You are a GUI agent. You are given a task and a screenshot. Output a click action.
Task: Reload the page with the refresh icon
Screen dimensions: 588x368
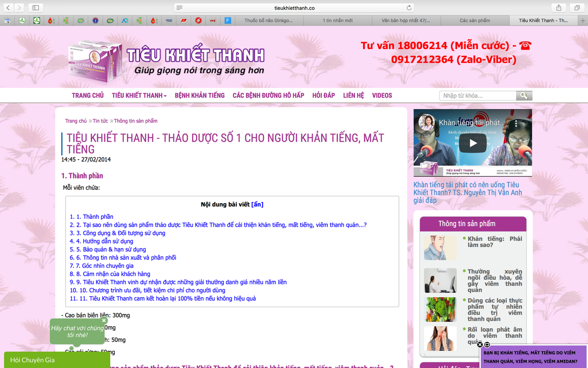(x=409, y=8)
